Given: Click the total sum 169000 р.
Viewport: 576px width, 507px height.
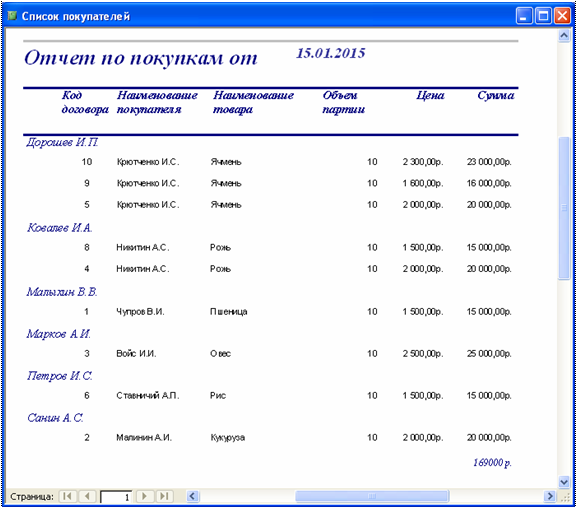Looking at the screenshot, I should click(x=492, y=463).
